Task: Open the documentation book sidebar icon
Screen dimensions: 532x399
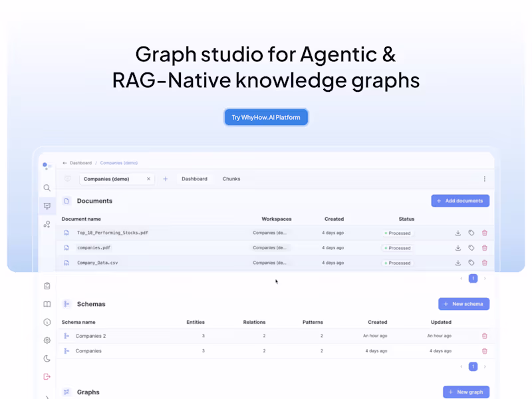Action: point(47,304)
